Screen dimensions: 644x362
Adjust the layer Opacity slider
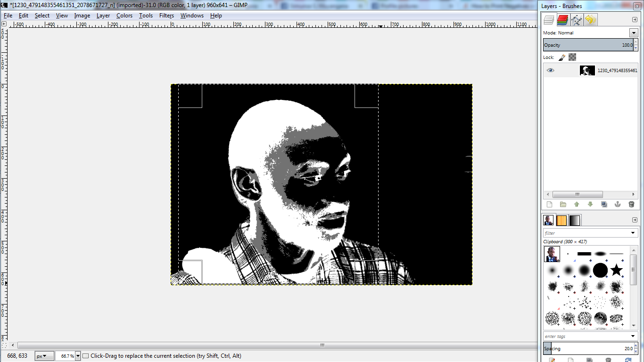[588, 45]
